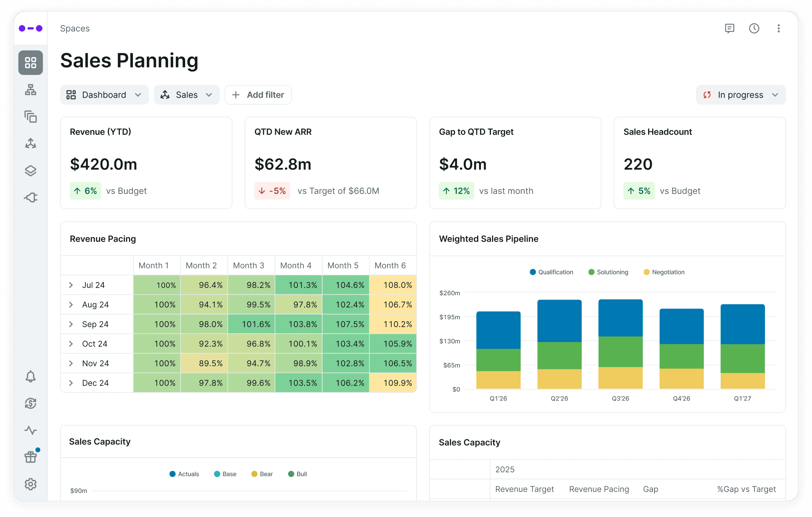Image resolution: width=812 pixels, height=517 pixels.
Task: Open the stacked layers sidebar icon
Action: tap(31, 171)
